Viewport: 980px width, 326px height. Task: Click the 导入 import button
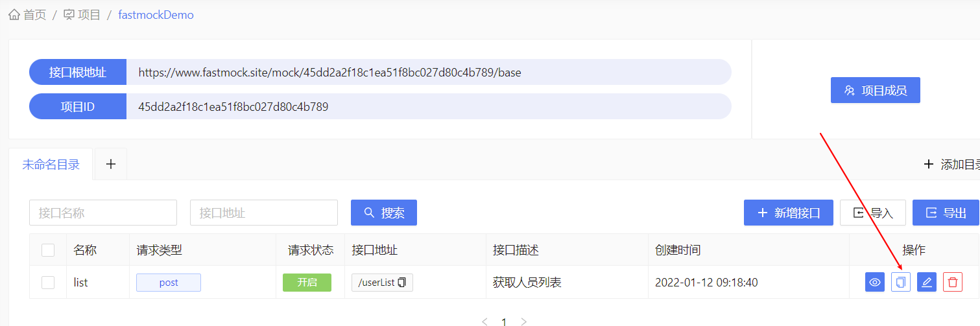click(873, 213)
